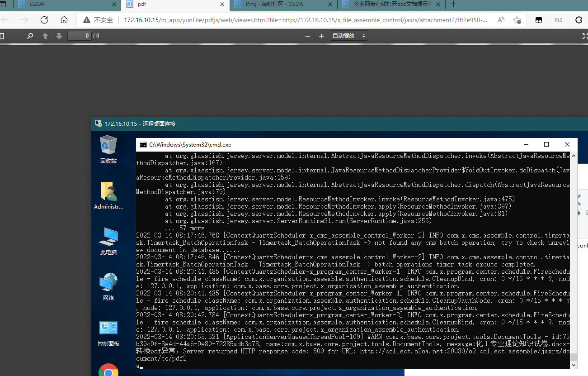Close the cmd.exe window
Screen dimensions: 588x376
[567, 145]
